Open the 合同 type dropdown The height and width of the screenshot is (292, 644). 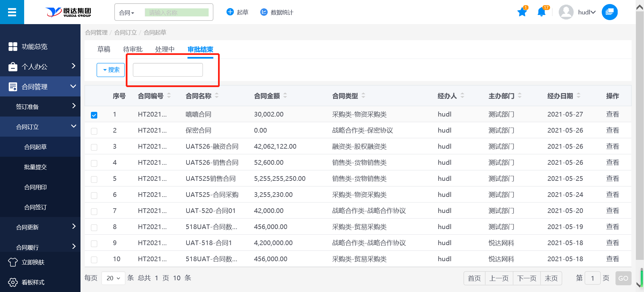[x=127, y=13]
